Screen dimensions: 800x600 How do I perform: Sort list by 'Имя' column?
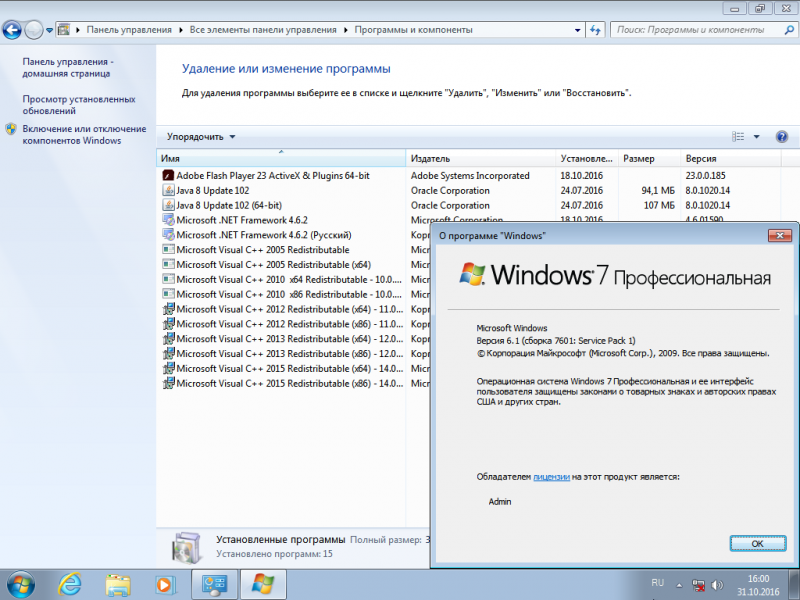coord(281,158)
